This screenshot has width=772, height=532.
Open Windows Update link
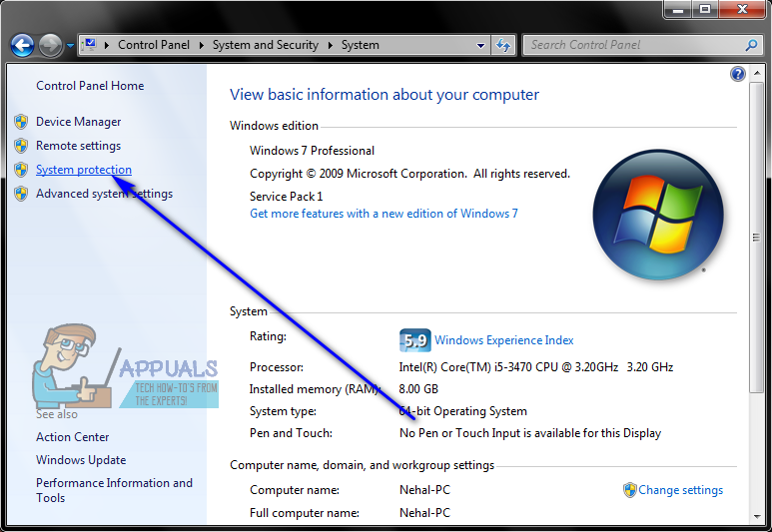point(81,460)
